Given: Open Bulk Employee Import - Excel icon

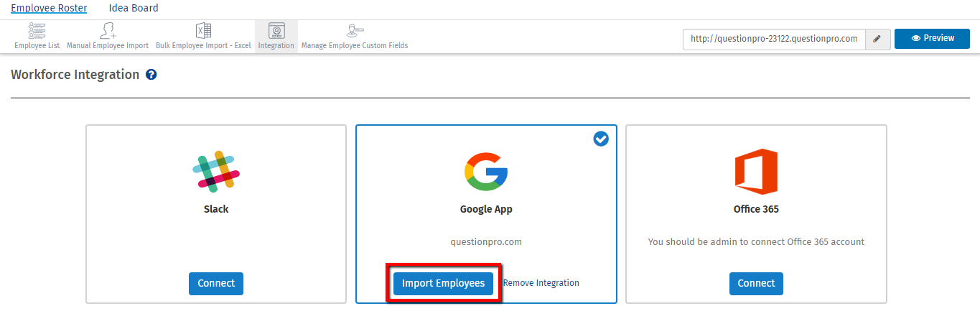Looking at the screenshot, I should 203,31.
